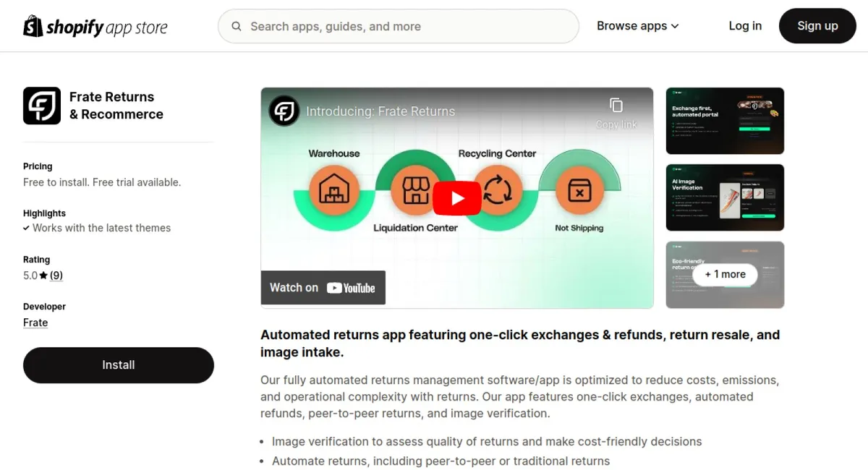Open the Log in link

745,26
